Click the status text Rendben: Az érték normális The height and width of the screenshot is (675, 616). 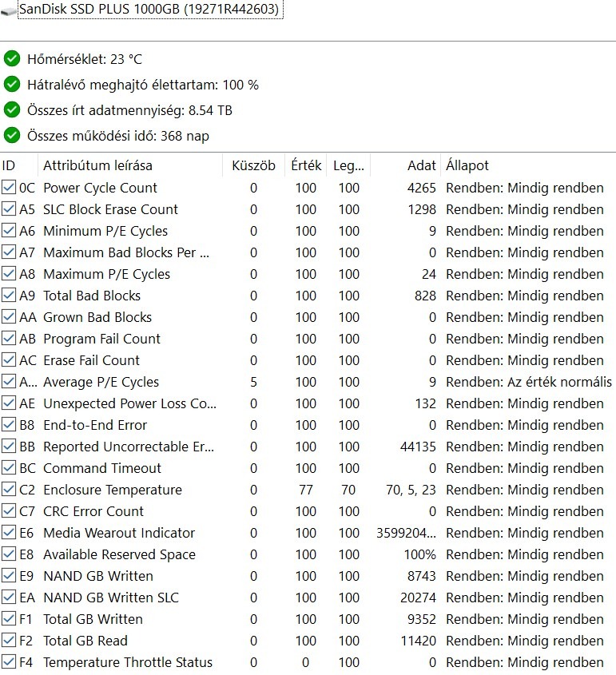coord(529,382)
